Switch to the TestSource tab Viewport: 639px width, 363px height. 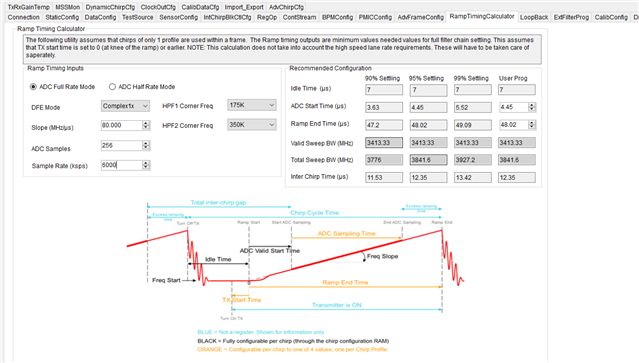[138, 17]
